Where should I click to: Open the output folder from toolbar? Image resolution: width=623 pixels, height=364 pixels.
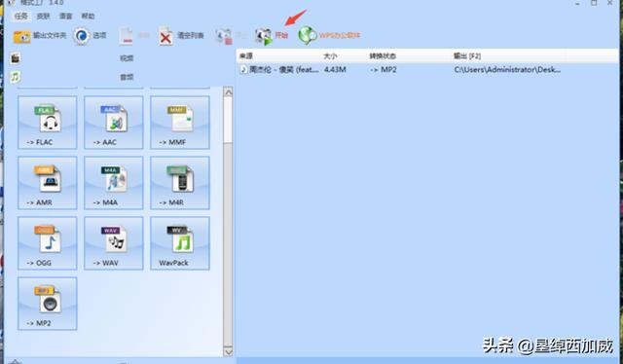point(39,36)
